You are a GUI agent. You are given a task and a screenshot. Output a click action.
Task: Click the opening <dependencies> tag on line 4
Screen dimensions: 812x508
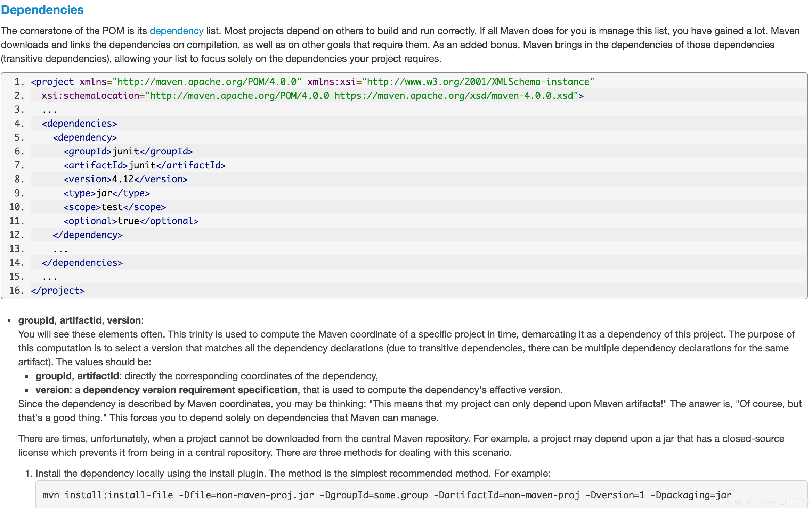(x=80, y=124)
